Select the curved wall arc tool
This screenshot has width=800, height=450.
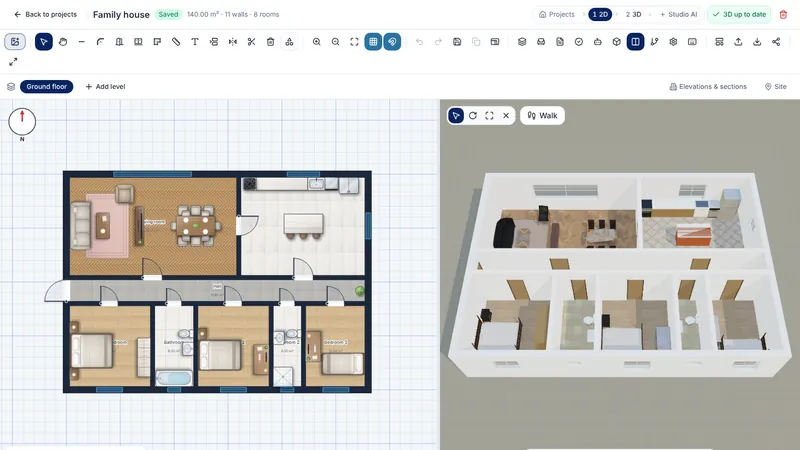coord(101,42)
